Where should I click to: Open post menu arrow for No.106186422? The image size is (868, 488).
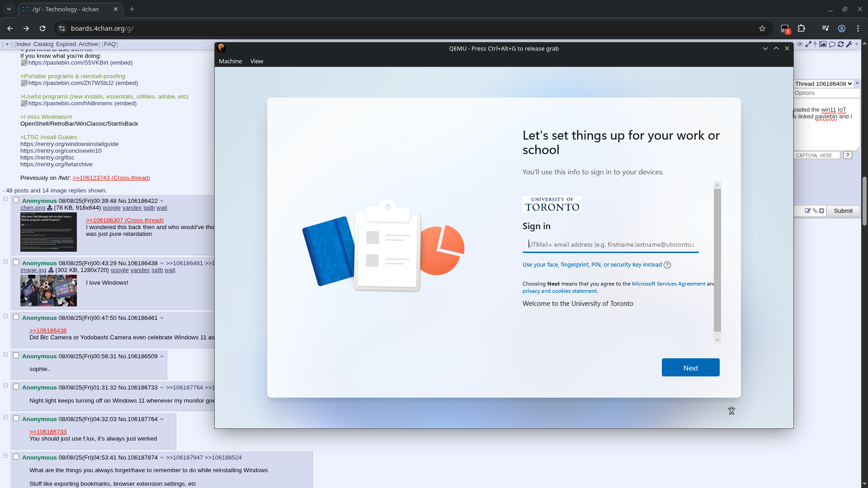[x=162, y=201]
